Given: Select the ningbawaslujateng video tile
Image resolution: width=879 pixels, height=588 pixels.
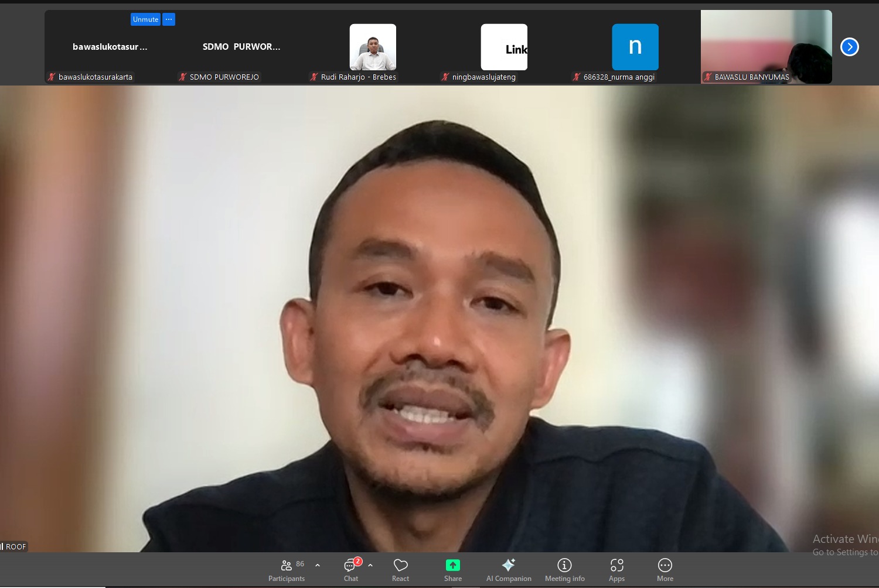Looking at the screenshot, I should coord(504,47).
